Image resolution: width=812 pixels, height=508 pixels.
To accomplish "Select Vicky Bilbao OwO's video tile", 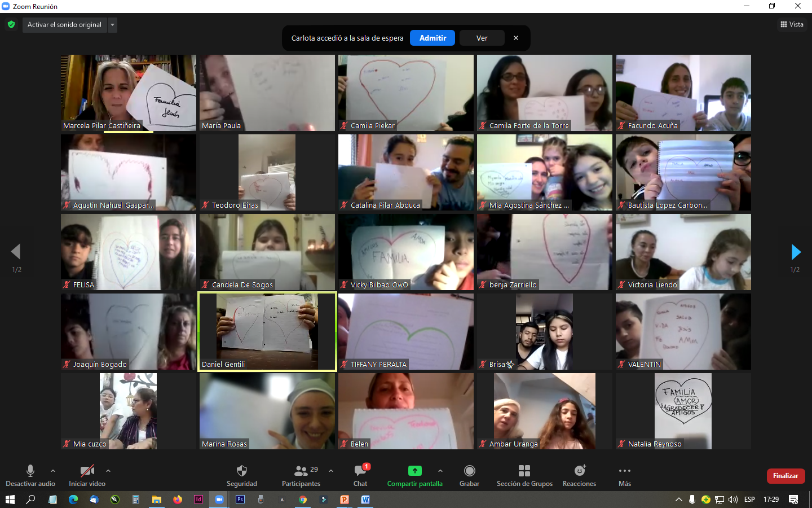I will 406,252.
